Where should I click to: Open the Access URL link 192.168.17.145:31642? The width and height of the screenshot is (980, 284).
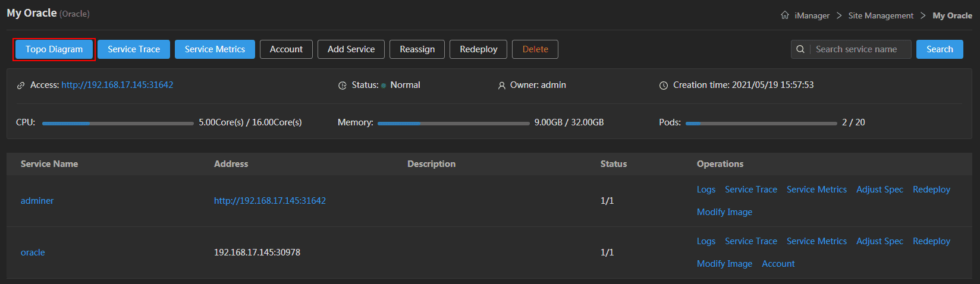117,85
